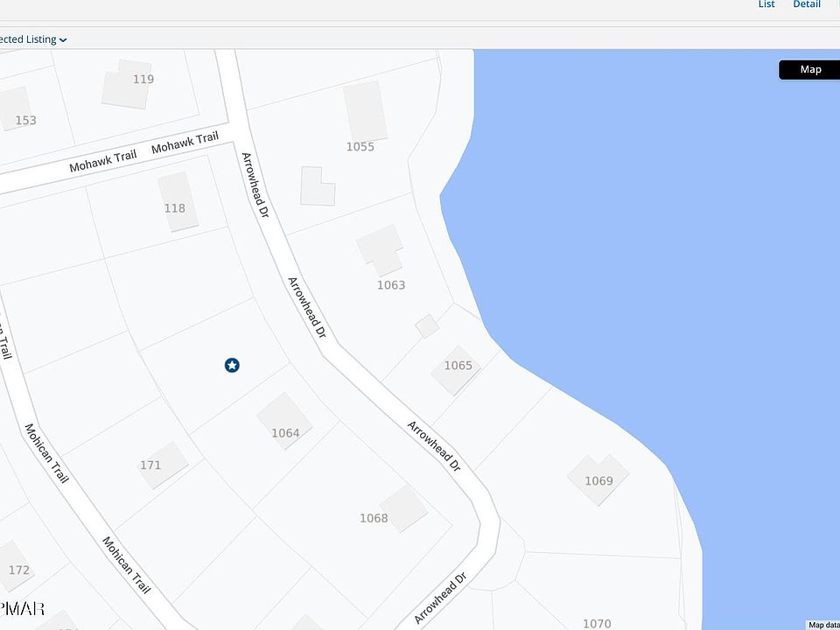The width and height of the screenshot is (840, 630).
Task: Click the building labeled 1063
Action: (380, 250)
